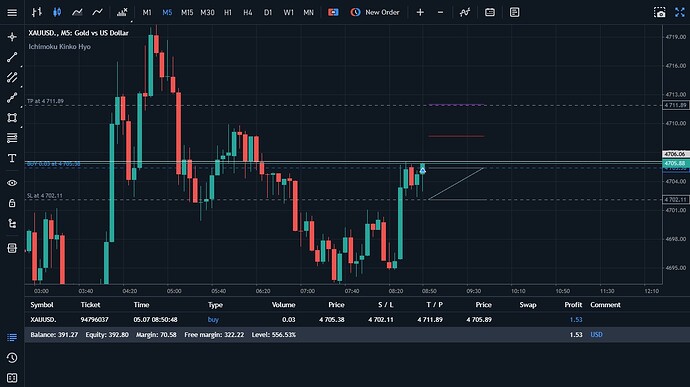Toggle lock on drawn objects
This screenshot has height=387, width=690.
coord(12,203)
